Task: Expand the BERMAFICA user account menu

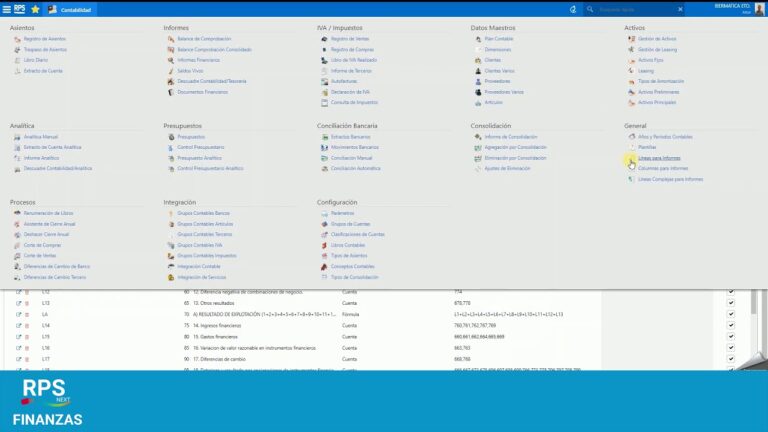Action: (734, 9)
